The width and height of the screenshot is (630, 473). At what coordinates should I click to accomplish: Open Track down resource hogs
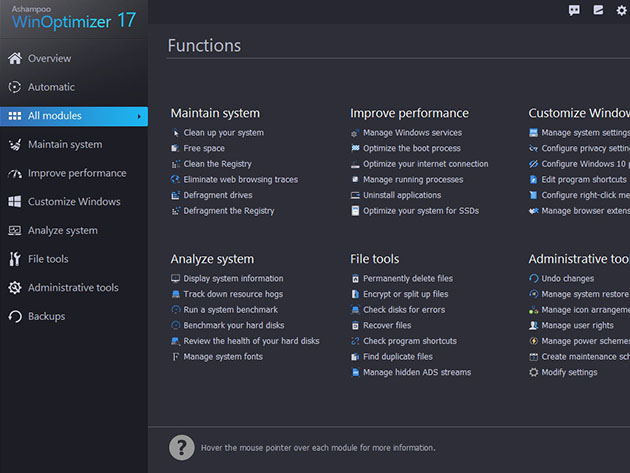tap(233, 294)
